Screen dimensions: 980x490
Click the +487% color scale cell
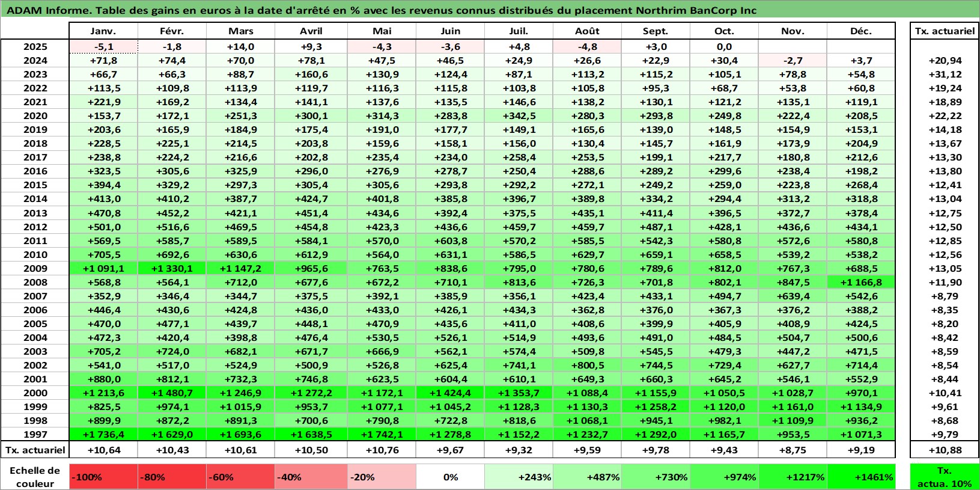587,477
